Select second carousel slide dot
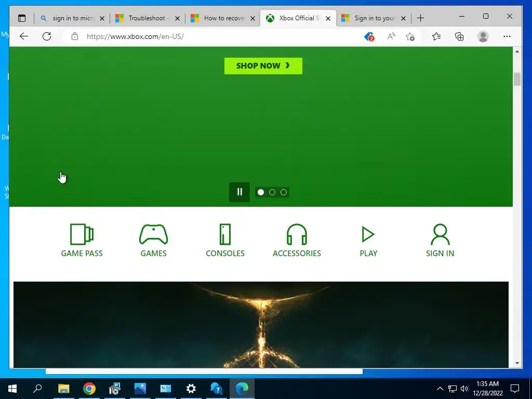Screen dimensions: 532x399 (272, 192)
